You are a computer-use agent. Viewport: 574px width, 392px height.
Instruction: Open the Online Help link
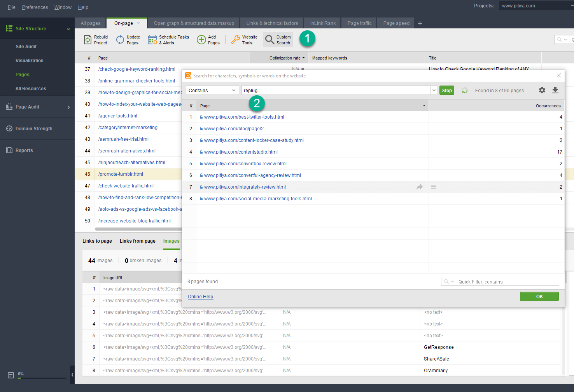200,297
